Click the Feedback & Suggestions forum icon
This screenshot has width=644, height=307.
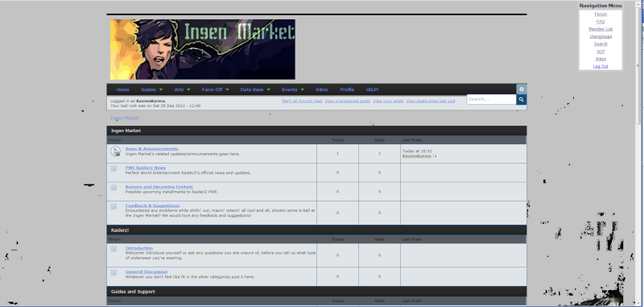[114, 206]
